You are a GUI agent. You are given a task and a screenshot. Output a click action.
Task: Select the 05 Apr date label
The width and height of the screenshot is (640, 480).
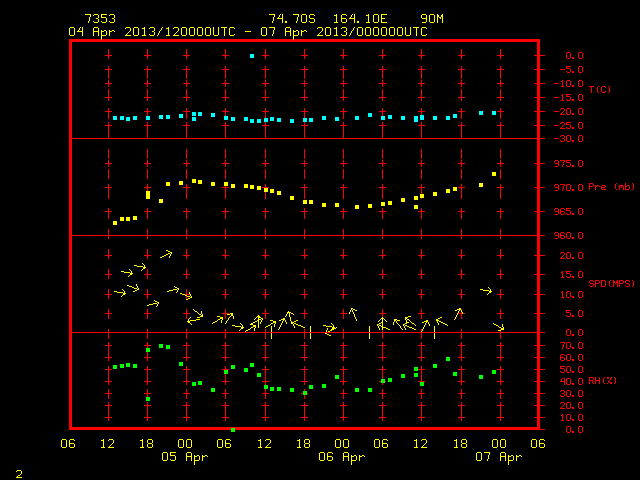click(184, 457)
